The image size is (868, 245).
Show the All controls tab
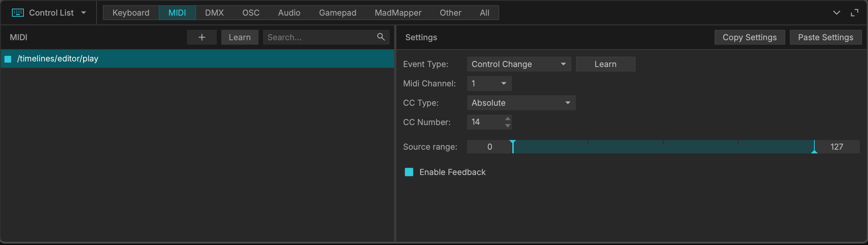(x=484, y=13)
